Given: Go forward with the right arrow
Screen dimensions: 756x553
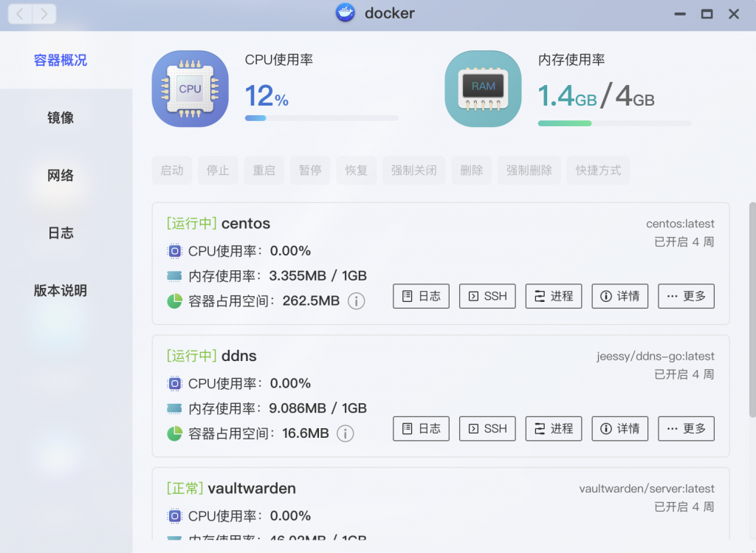Looking at the screenshot, I should pos(44,14).
